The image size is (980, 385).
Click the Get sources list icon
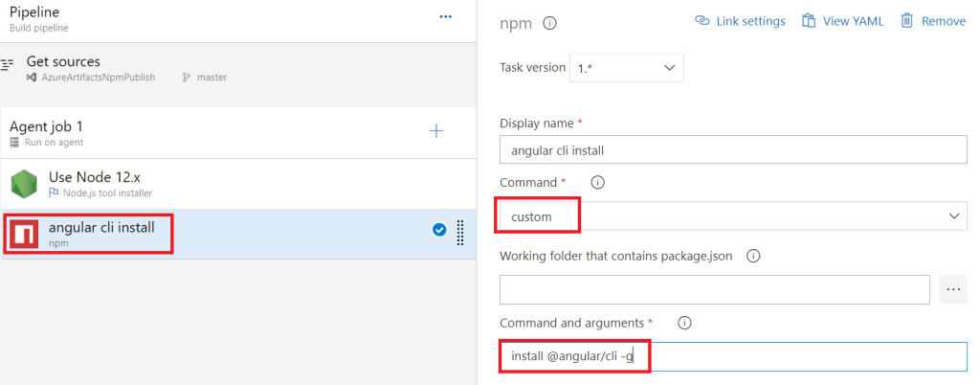tap(9, 64)
